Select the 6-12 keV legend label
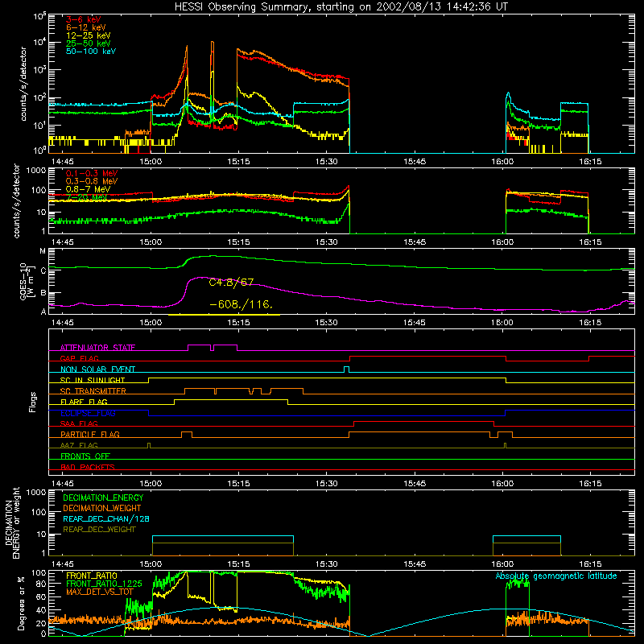Viewport: 644px width, 644px height. coord(86,27)
